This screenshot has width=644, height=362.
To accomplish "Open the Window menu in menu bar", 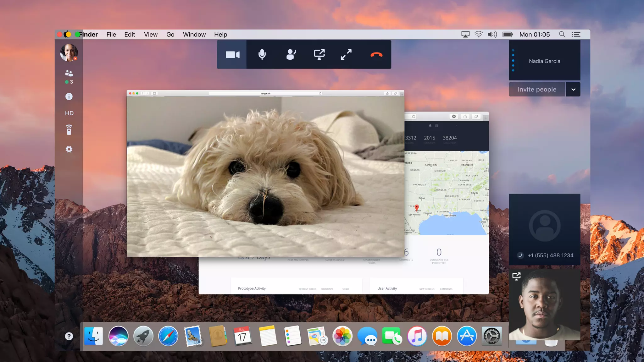I will (x=194, y=35).
